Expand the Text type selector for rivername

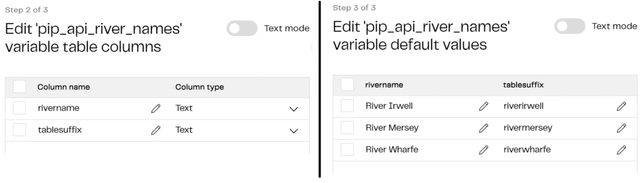click(293, 109)
